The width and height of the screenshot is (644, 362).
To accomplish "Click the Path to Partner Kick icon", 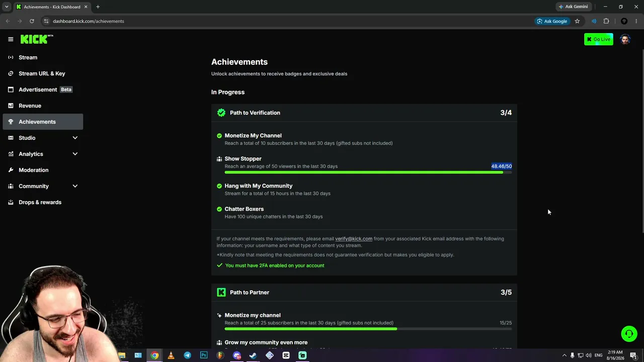I will [x=221, y=292].
